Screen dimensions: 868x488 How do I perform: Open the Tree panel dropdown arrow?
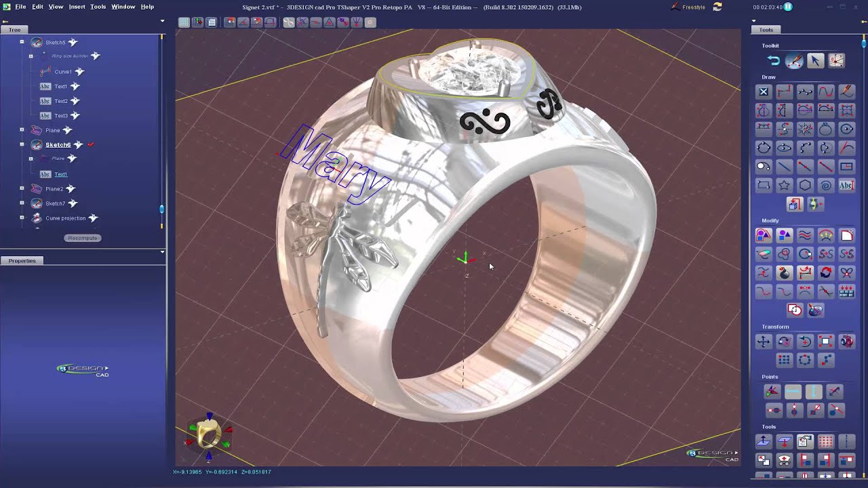162,22
